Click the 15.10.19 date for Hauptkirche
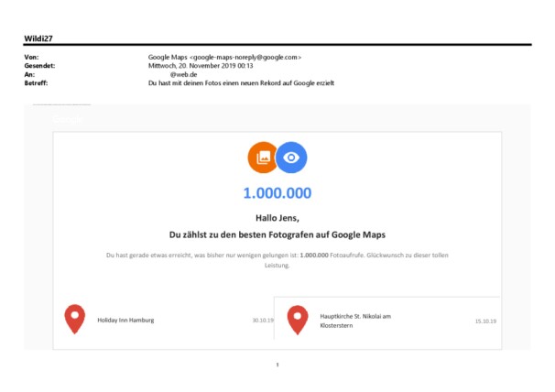 coord(485,321)
